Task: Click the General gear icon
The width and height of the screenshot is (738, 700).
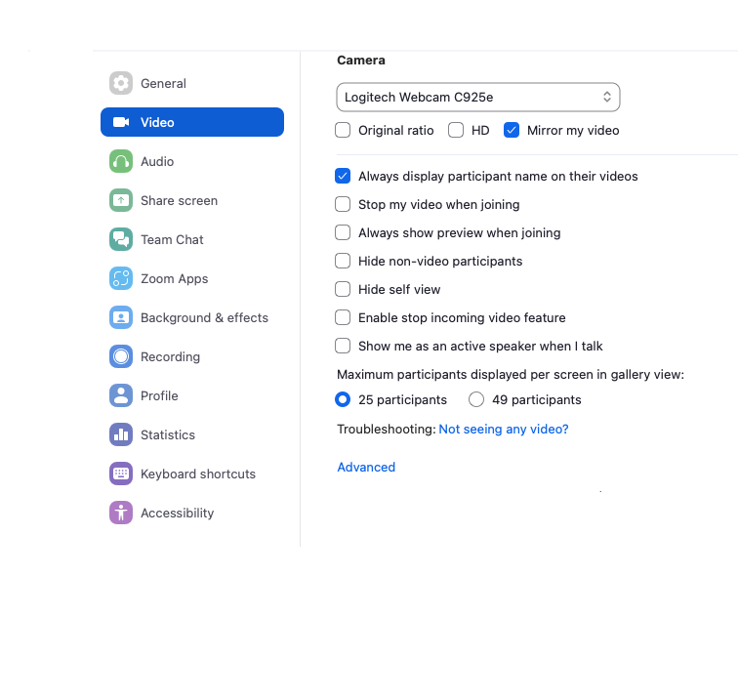Action: [x=121, y=83]
